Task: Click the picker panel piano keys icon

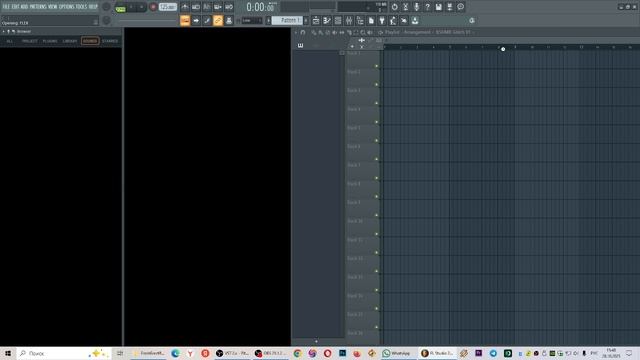Action: tap(300, 45)
